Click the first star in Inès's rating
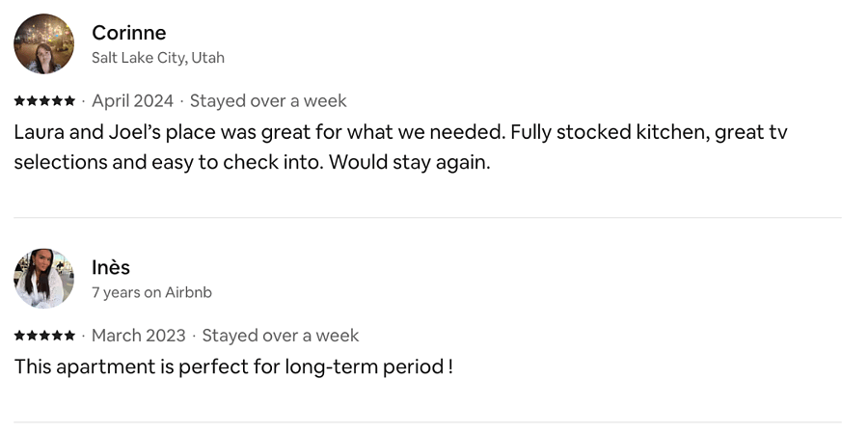Image resolution: width=868 pixels, height=433 pixels. [x=20, y=336]
